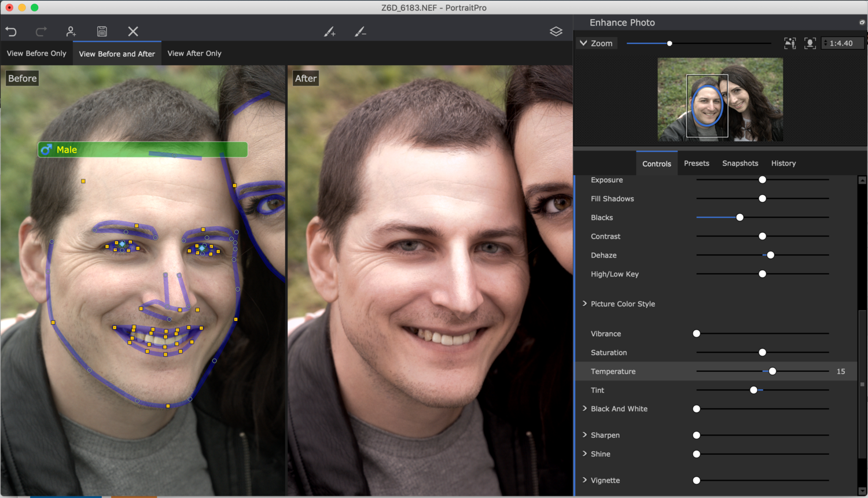Expand the Vignette controls
Image resolution: width=868 pixels, height=498 pixels.
tap(584, 480)
